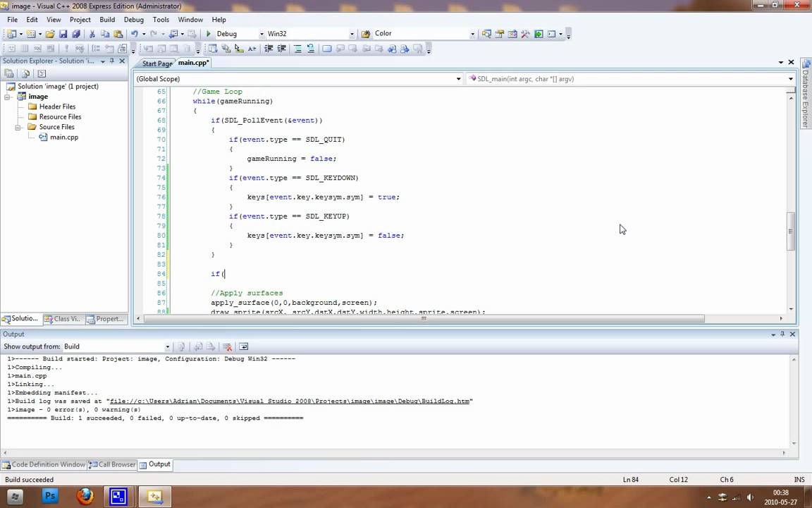The image size is (812, 508).
Task: Start debugging with the green play icon
Action: coord(208,34)
